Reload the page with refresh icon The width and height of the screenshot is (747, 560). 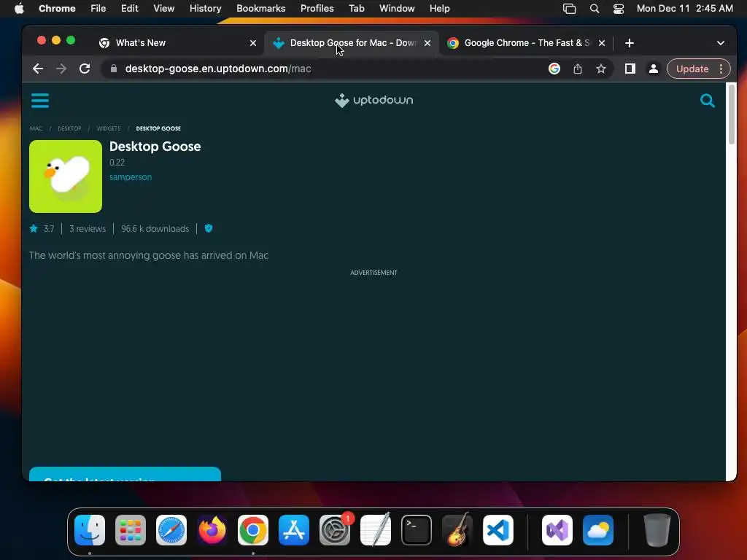pos(85,69)
